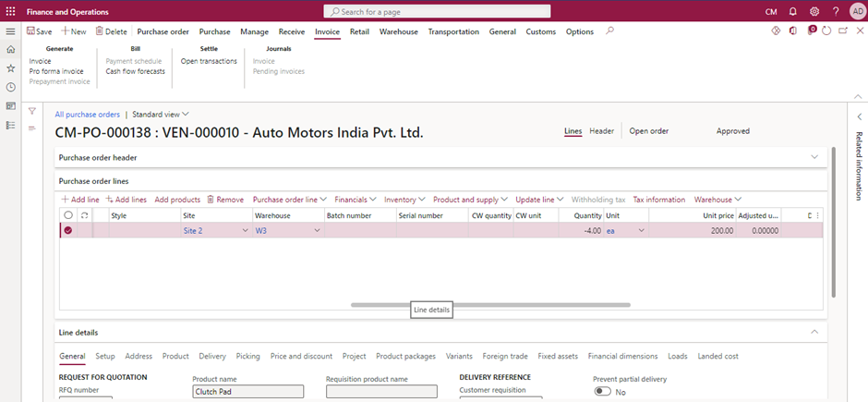Viewport: 868px width, 402px height.
Task: Open the Purchase order line dropdown menu
Action: point(290,200)
